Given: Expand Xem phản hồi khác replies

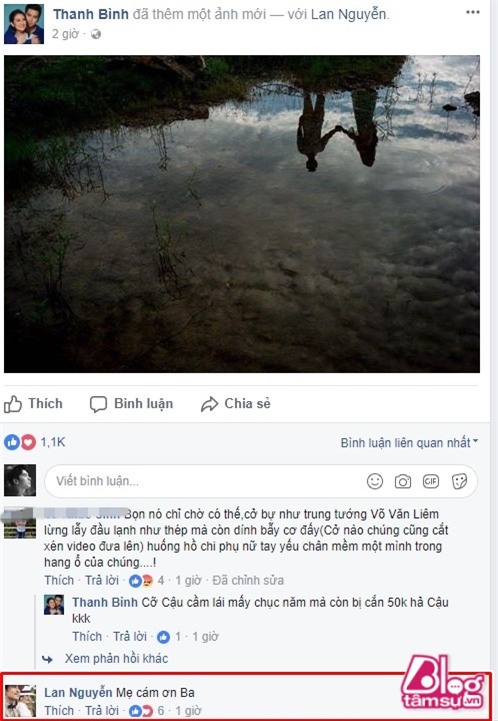Looking at the screenshot, I should pos(116,658).
